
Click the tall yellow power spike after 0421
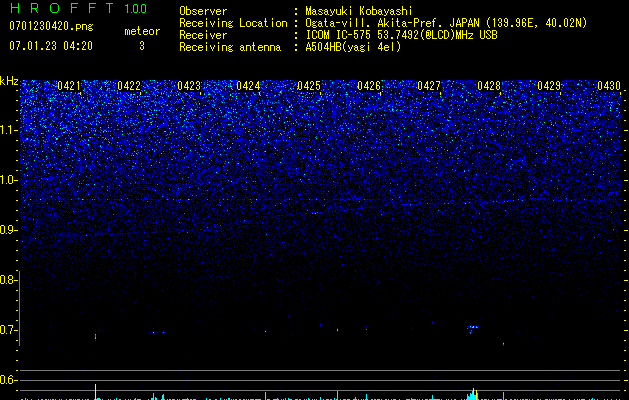pos(95,392)
